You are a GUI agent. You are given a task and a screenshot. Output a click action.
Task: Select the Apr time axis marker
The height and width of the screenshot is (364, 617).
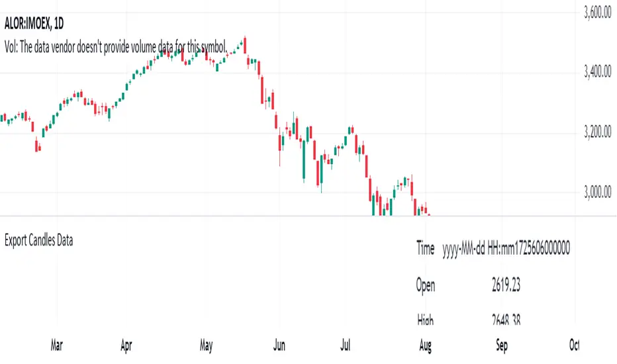(x=127, y=345)
